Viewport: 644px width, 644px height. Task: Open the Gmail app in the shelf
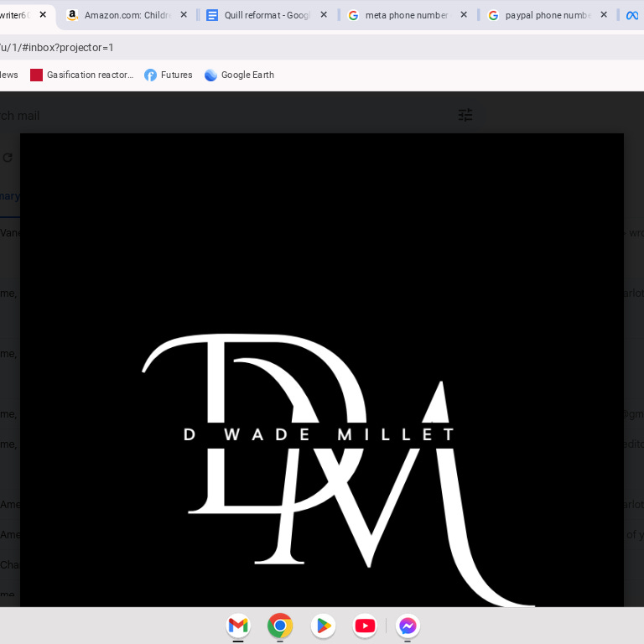pyautogui.click(x=238, y=626)
